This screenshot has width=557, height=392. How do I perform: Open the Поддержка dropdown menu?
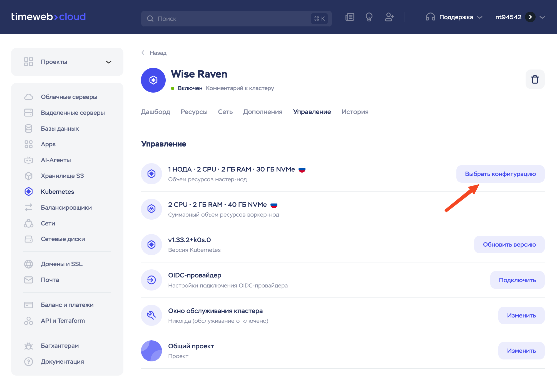454,17
